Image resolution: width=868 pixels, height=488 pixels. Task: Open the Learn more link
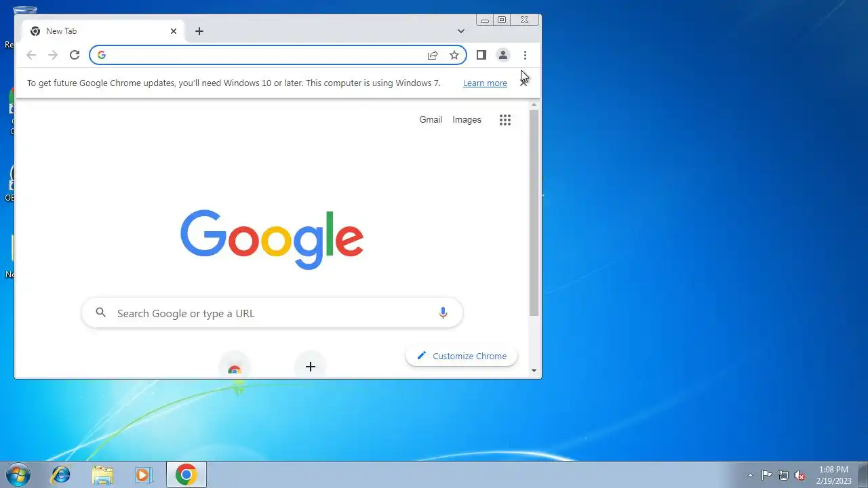pyautogui.click(x=485, y=83)
